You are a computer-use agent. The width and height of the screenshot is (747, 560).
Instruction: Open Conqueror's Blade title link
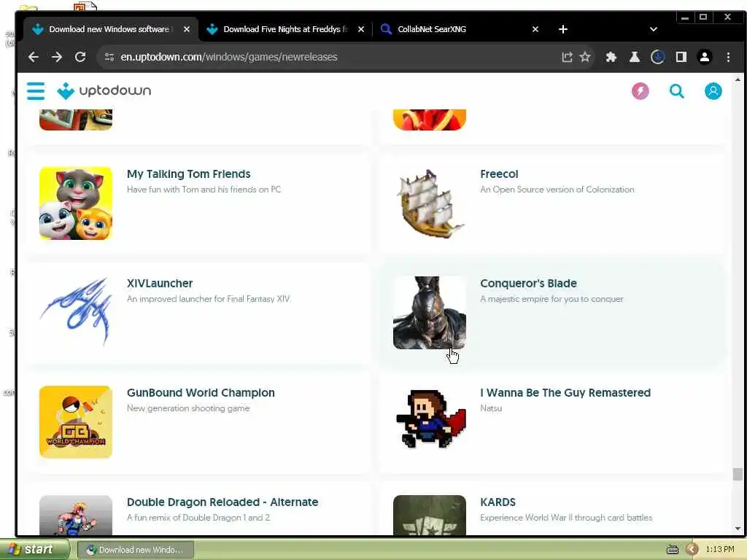(x=528, y=284)
